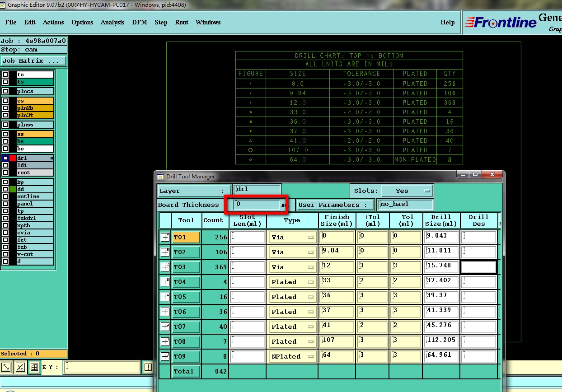Open the Actions menu
The height and width of the screenshot is (392, 562).
[x=53, y=22]
